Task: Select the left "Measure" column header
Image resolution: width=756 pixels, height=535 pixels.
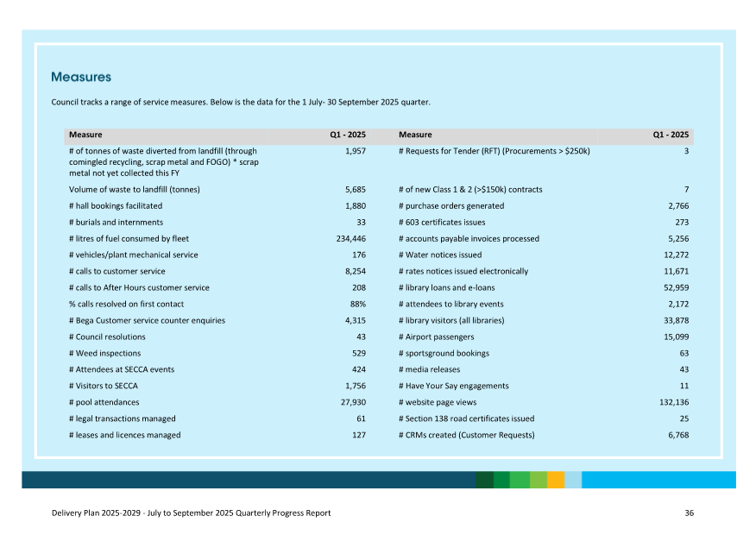Action: click(x=85, y=135)
